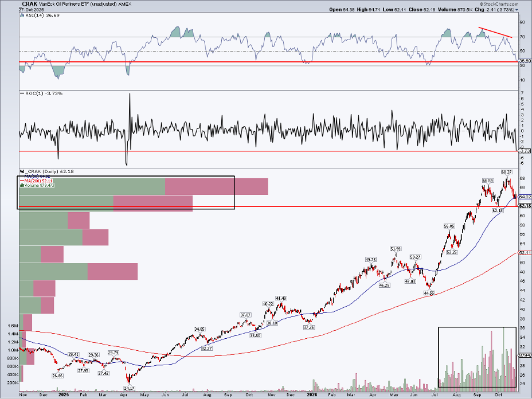Click the 41.49 swing high label

point(281,299)
